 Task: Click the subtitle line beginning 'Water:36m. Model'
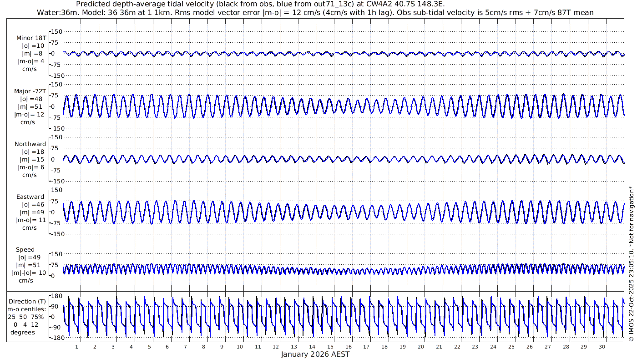tap(315, 12)
